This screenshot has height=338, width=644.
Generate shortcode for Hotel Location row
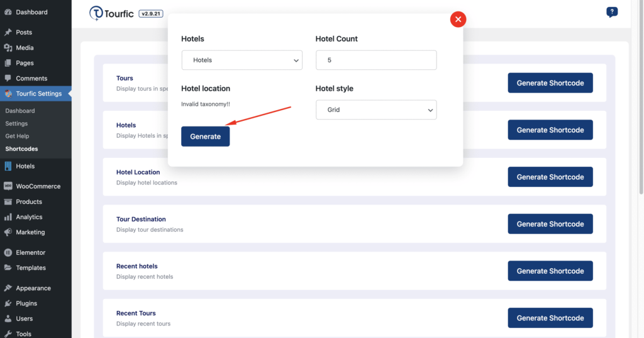(x=550, y=177)
